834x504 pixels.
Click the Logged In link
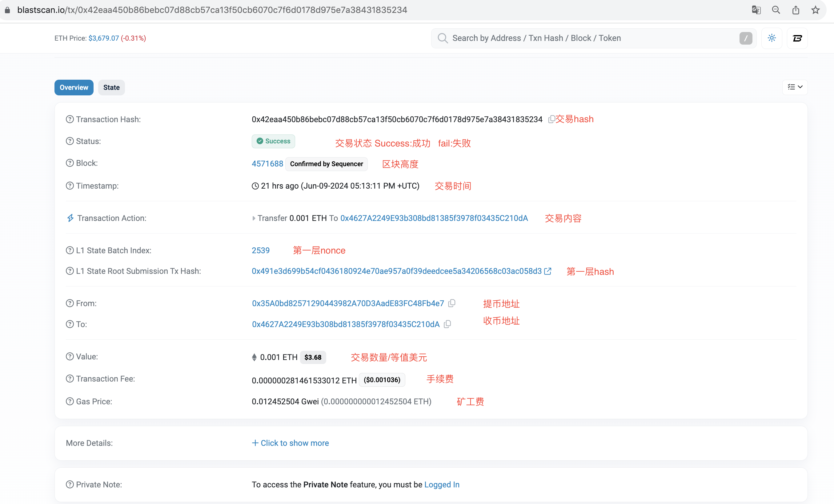[x=442, y=485]
